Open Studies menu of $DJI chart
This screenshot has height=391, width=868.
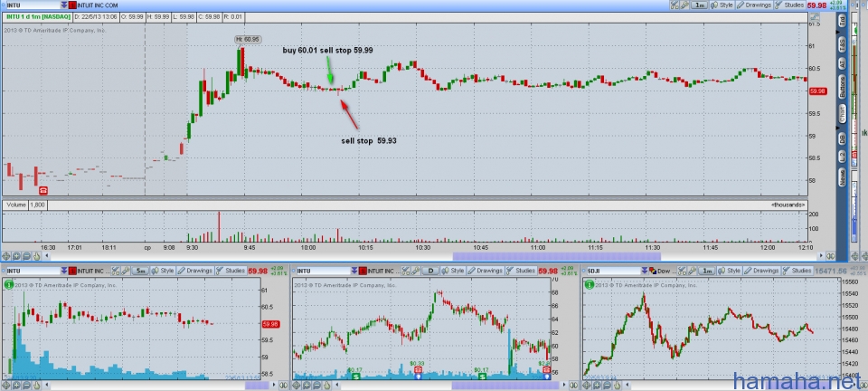point(797,271)
